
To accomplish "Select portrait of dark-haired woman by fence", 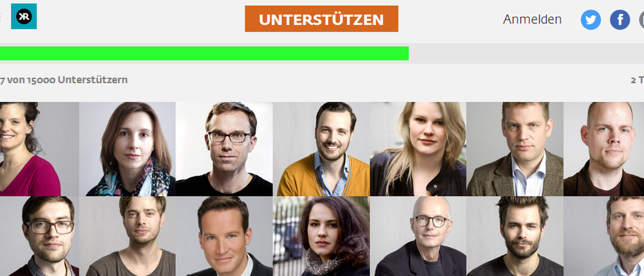I will coord(321,236).
